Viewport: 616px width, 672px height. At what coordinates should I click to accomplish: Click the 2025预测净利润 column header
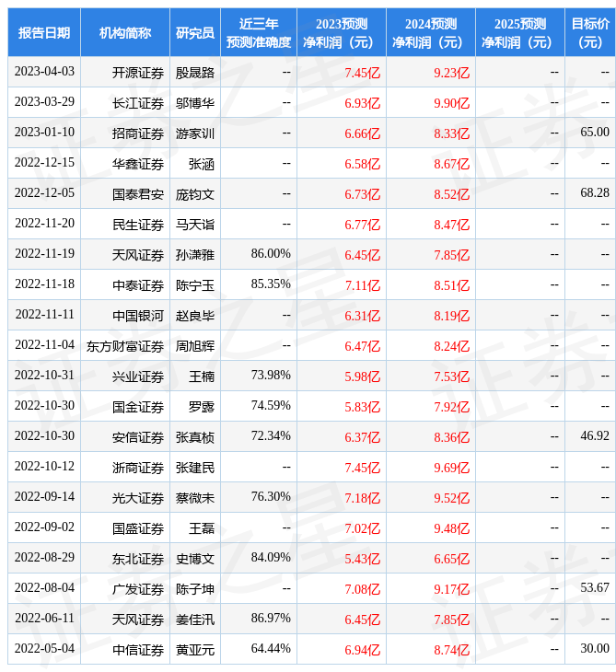(520, 32)
